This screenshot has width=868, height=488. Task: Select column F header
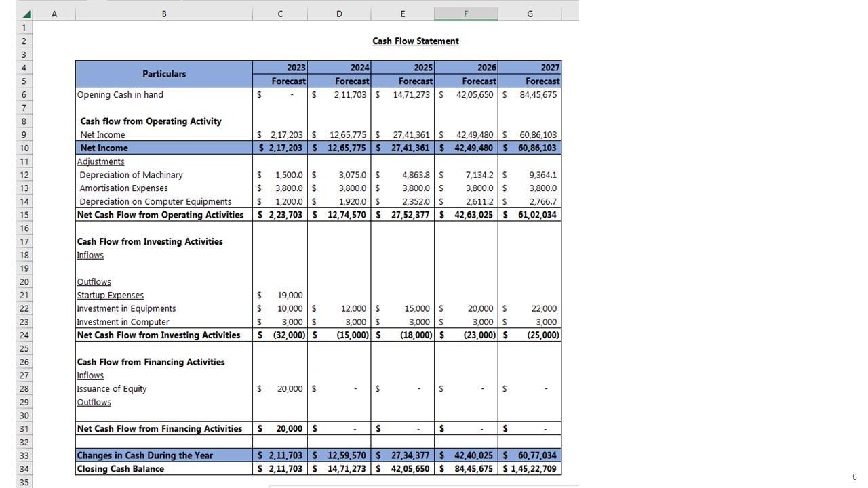coord(466,14)
